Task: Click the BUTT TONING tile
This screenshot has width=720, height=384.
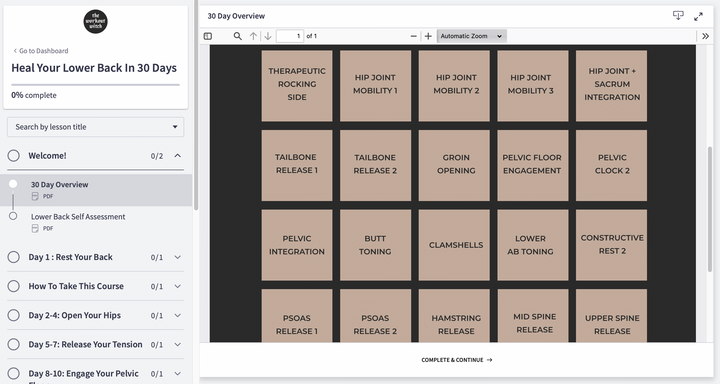Action: click(375, 245)
